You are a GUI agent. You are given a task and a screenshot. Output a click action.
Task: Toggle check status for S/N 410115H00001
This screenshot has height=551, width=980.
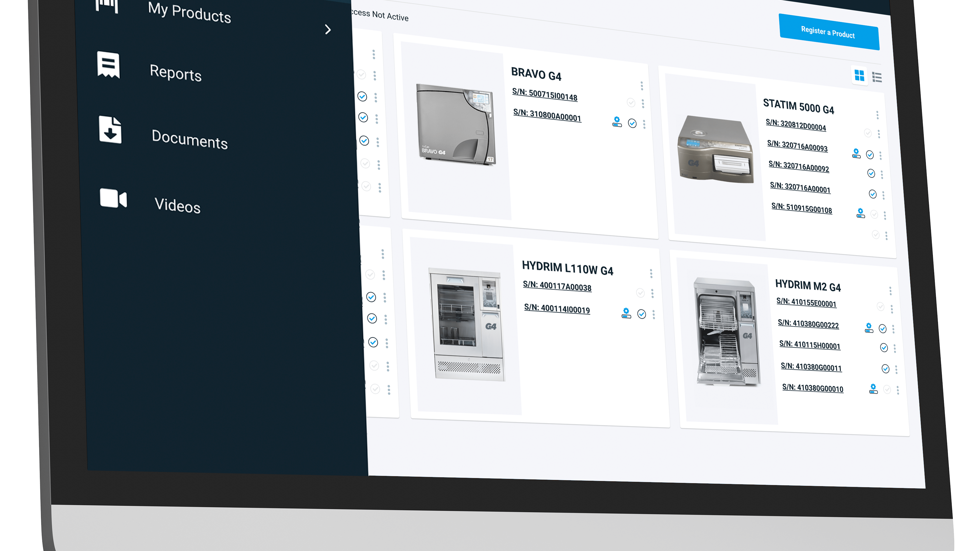click(884, 348)
